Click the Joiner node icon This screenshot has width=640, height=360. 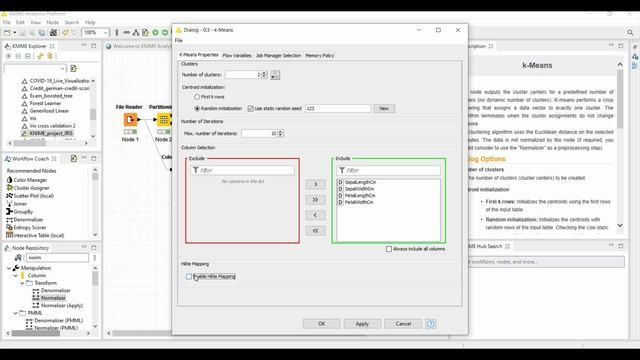(9, 203)
